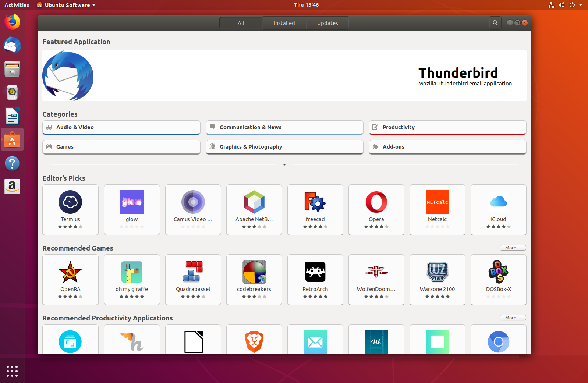588x383 pixels.
Task: Open Apache NetBeans app tile
Action: point(254,210)
